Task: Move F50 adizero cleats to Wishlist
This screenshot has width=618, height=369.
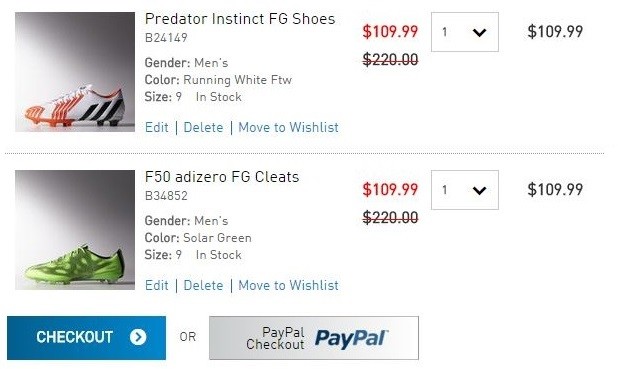Action: [x=289, y=285]
